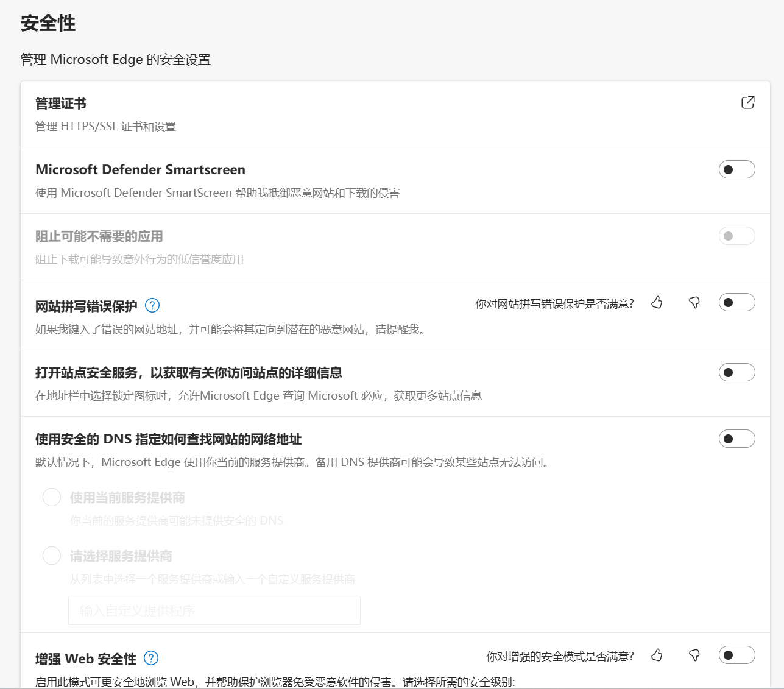The width and height of the screenshot is (784, 689).
Task: Give thumbs down for 增强的安全模式
Action: click(694, 655)
